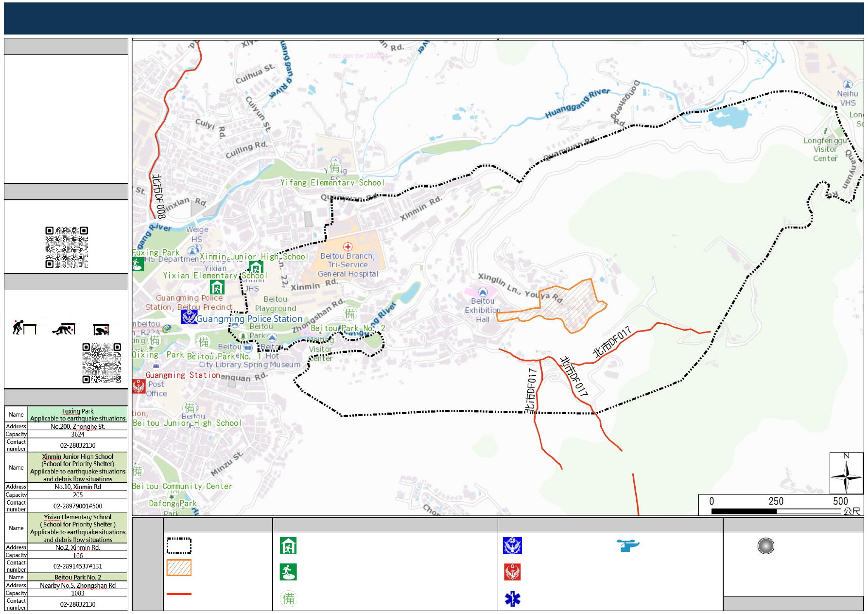Click the 'Minzu St.' street label
This screenshot has height=614, width=868.
coord(226,464)
